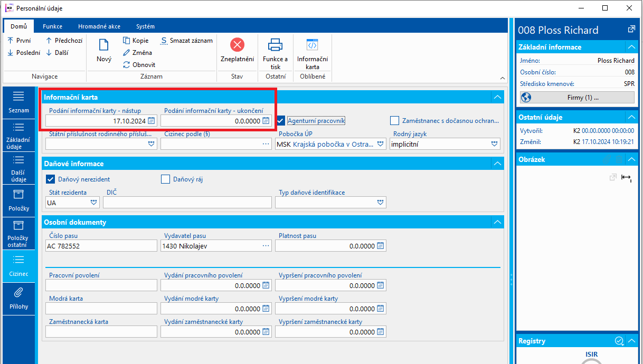Screen dimensions: 643x364
Task: Open calendar for Vydání zaměstnanecké karty
Action: pos(266,332)
